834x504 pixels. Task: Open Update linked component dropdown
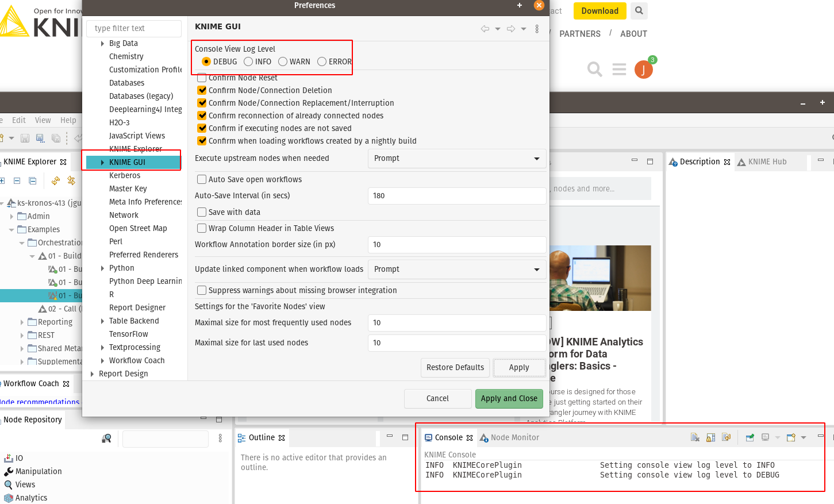457,269
